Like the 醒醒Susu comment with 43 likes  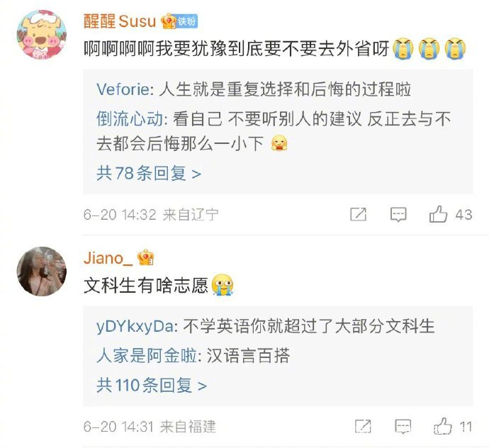[x=438, y=214]
